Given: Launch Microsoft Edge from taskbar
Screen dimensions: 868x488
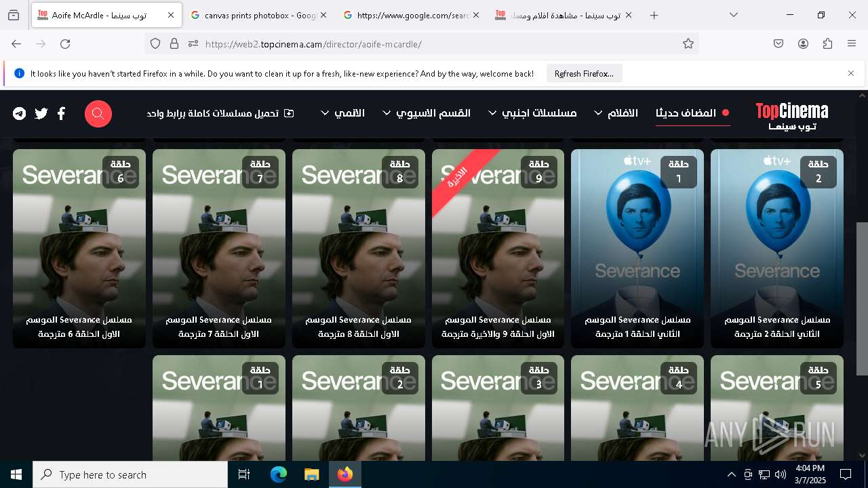Looking at the screenshot, I should coord(279,474).
